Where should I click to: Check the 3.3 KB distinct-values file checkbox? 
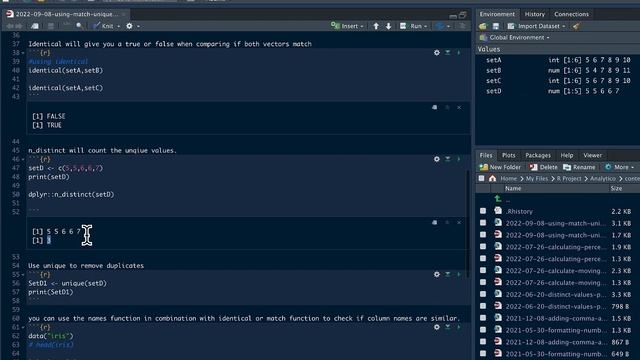(483, 294)
